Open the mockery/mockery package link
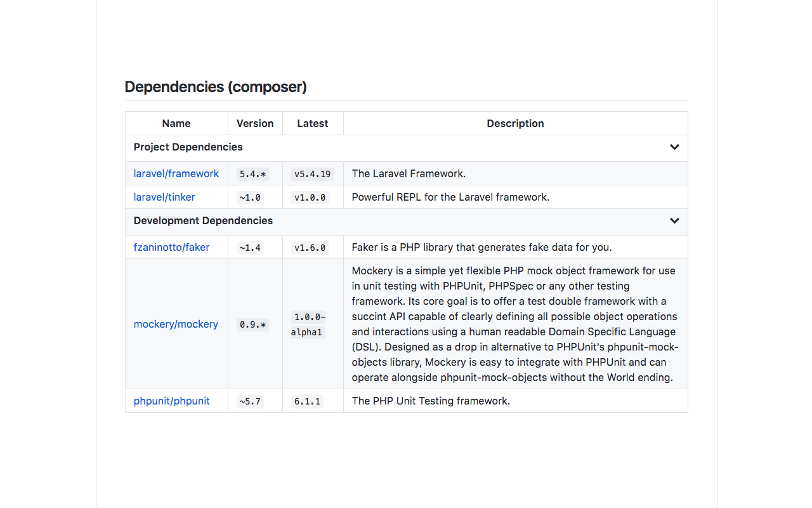The image size is (812, 508). click(176, 324)
